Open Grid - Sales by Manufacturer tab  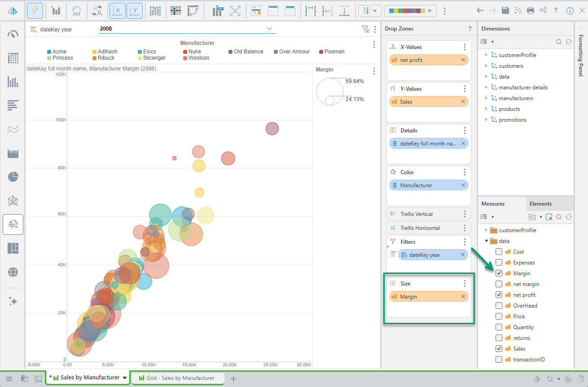176,378
